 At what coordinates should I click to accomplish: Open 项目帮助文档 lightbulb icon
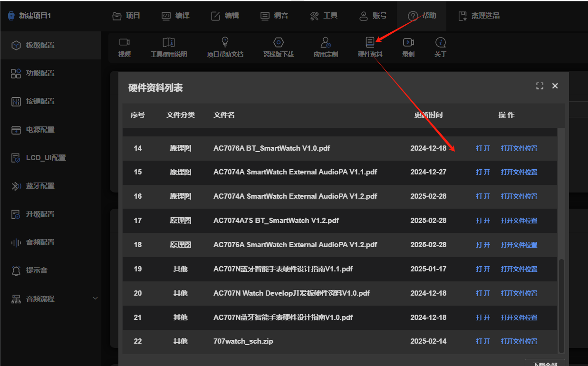click(225, 42)
